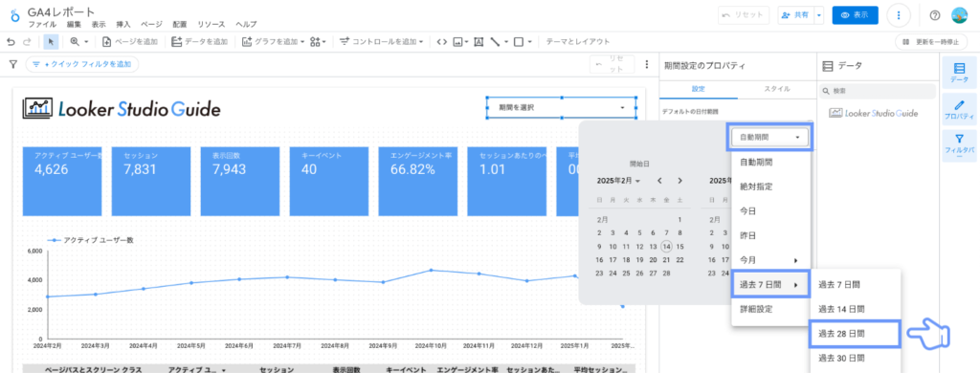The width and height of the screenshot is (980, 373).
Task: Click the データ search field
Action: point(878,91)
